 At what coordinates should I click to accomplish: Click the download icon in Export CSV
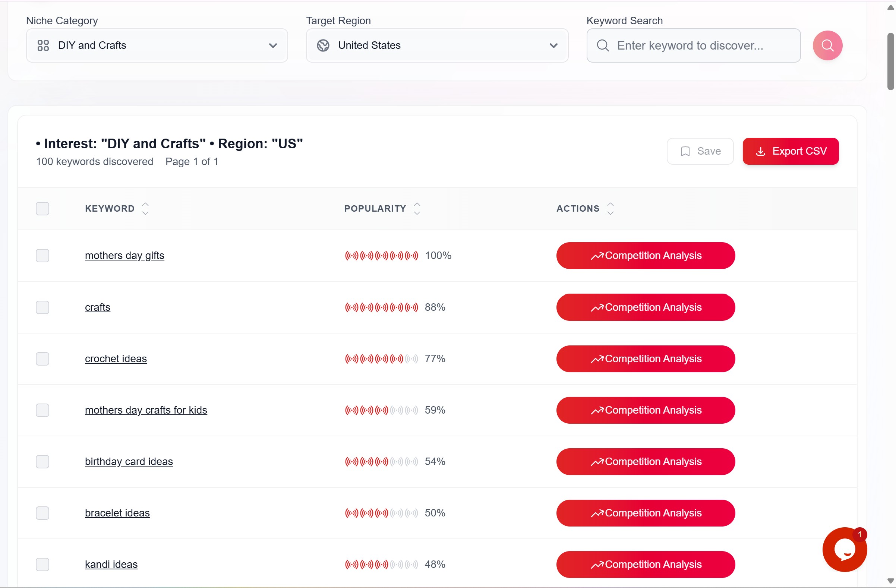point(760,151)
